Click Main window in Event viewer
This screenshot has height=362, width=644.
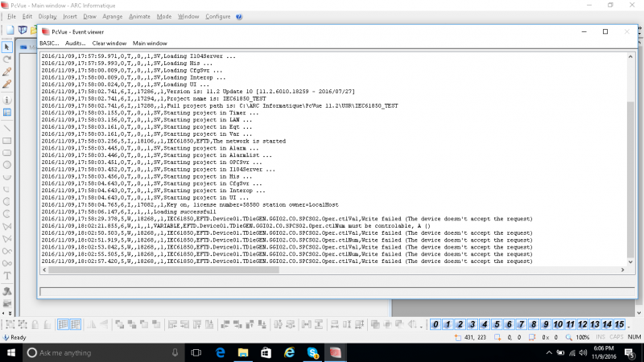point(150,43)
